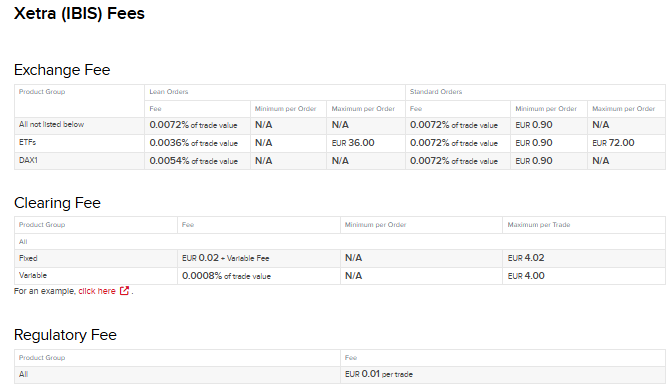Select the ETFs standard minimum 'EUR 0.90'
Screen dimensions: 671x388
534,143
